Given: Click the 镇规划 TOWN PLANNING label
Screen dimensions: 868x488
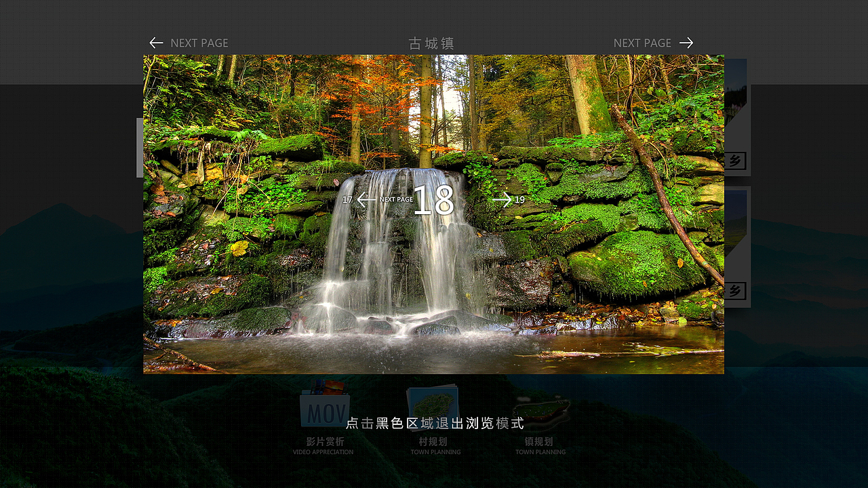Looking at the screenshot, I should pyautogui.click(x=540, y=445).
